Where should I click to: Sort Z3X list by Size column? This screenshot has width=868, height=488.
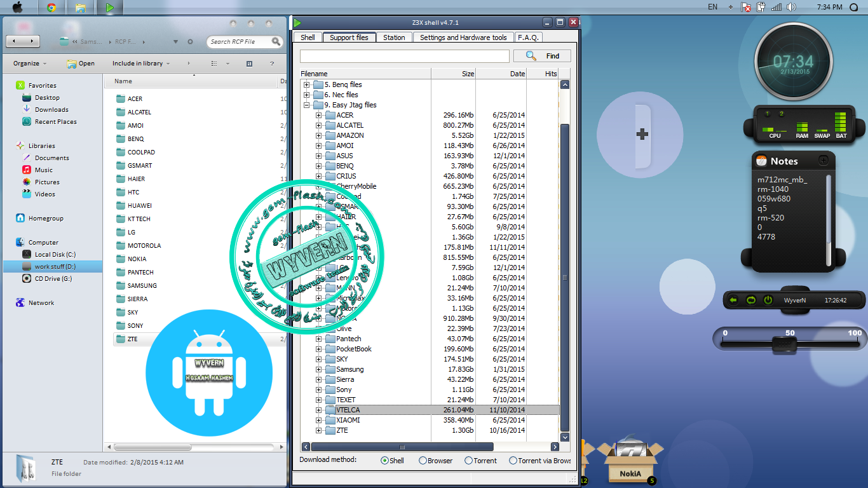(x=454, y=74)
